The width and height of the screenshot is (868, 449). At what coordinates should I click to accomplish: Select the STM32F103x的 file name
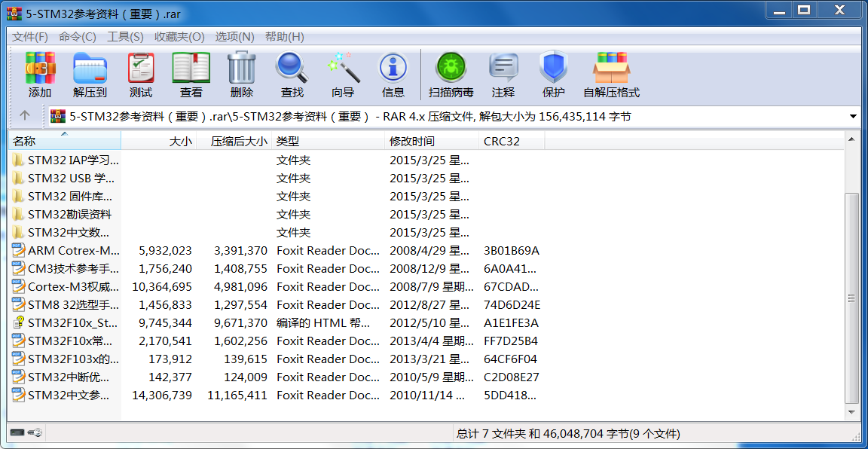pyautogui.click(x=74, y=359)
